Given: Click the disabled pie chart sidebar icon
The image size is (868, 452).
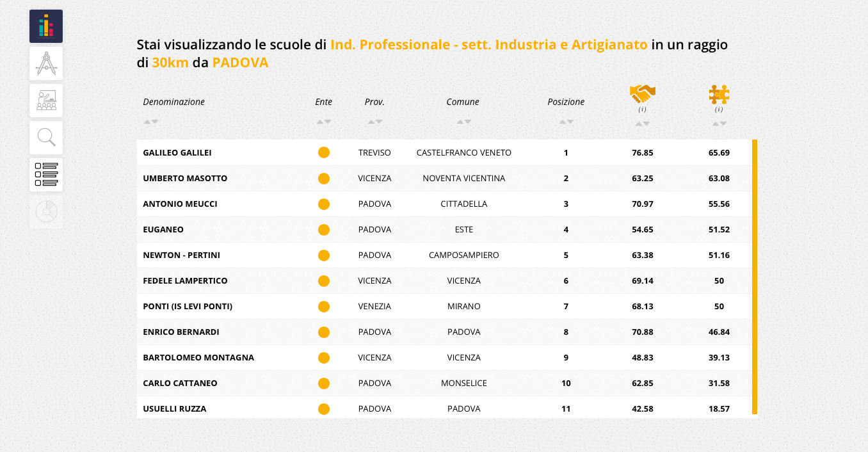Looking at the screenshot, I should click(x=46, y=212).
